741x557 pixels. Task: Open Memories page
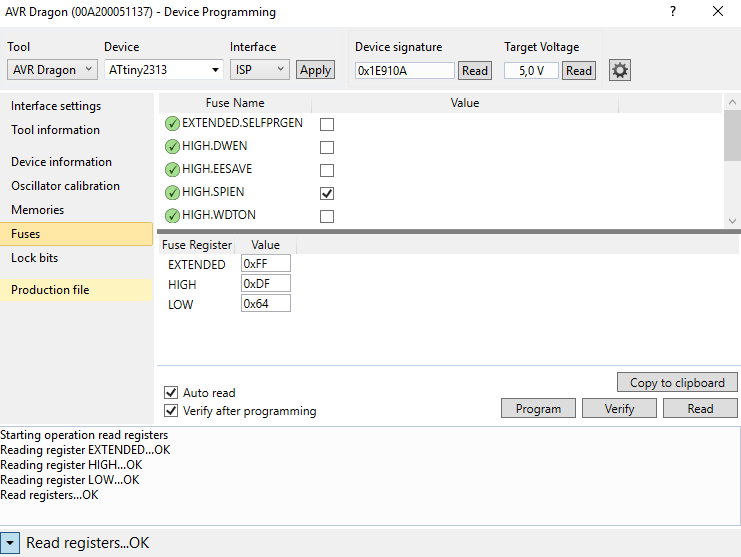click(37, 210)
